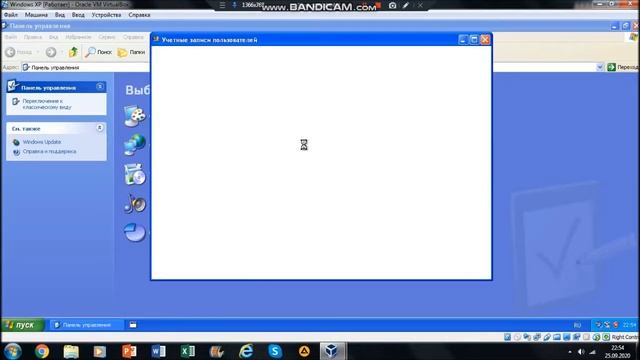Open Google Chrome from the host taskbar
Screen dimensions: 640x360
coord(42,351)
